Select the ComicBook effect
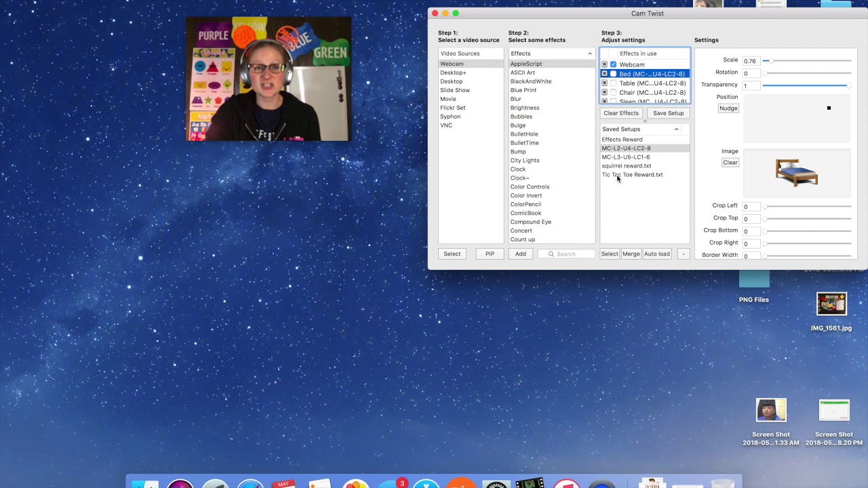This screenshot has width=868, height=488. tap(552, 213)
